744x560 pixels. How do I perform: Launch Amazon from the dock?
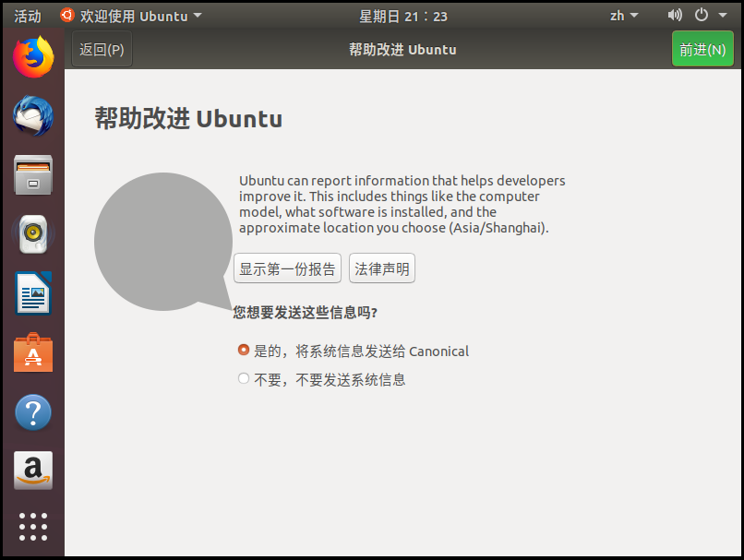pos(33,471)
